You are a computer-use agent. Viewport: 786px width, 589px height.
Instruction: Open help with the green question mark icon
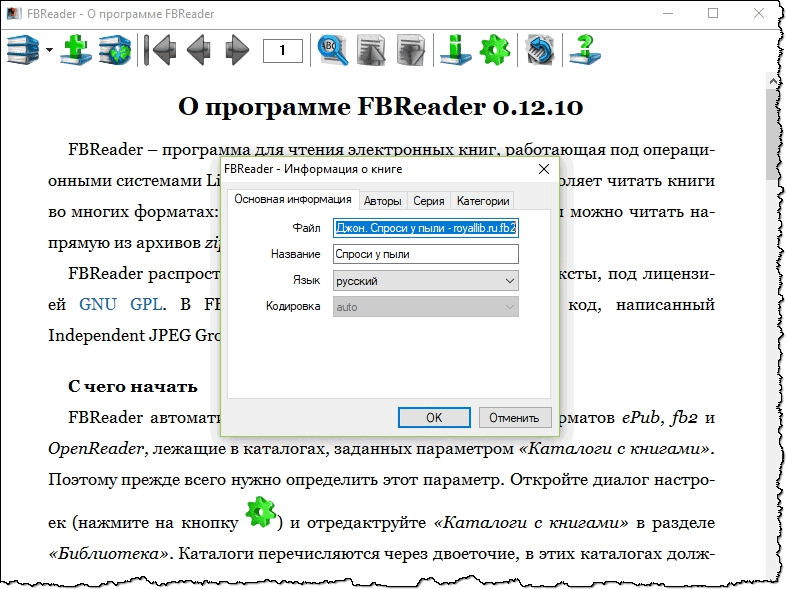(584, 50)
